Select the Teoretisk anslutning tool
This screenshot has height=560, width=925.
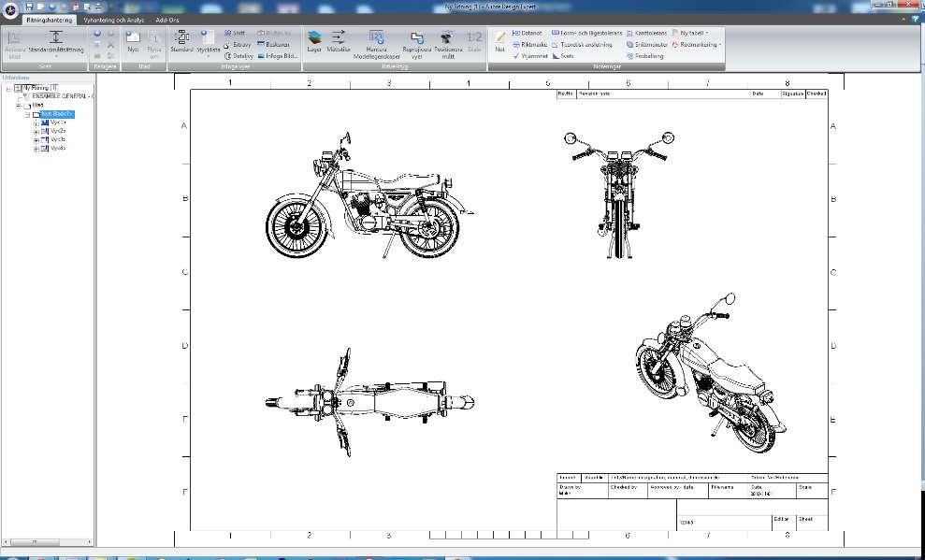[x=583, y=45]
